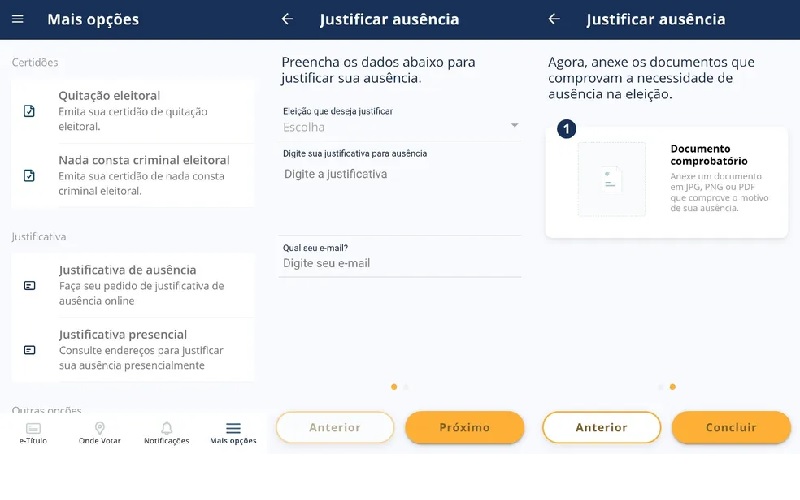Tap back arrow on the form screen
This screenshot has width=800, height=500.
(x=287, y=19)
